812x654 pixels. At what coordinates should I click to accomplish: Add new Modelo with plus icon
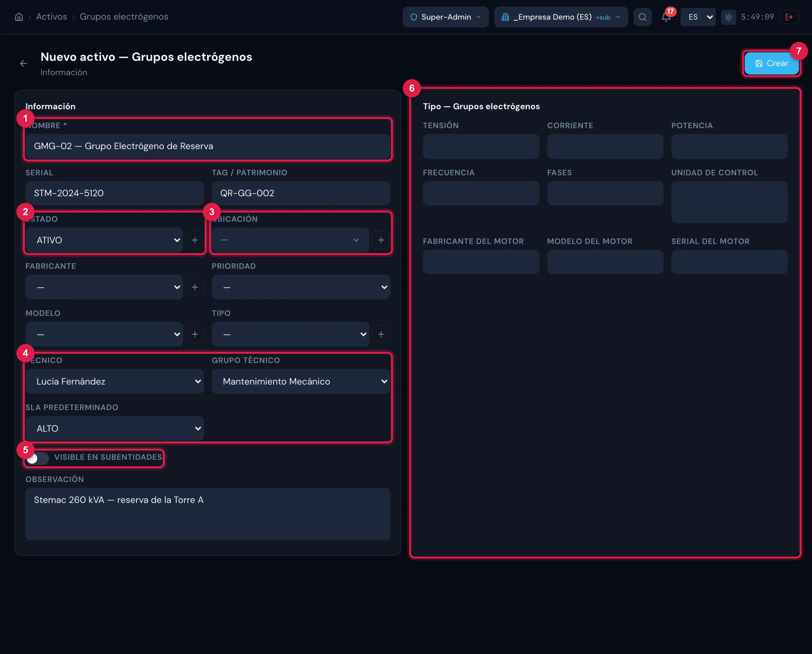(195, 334)
